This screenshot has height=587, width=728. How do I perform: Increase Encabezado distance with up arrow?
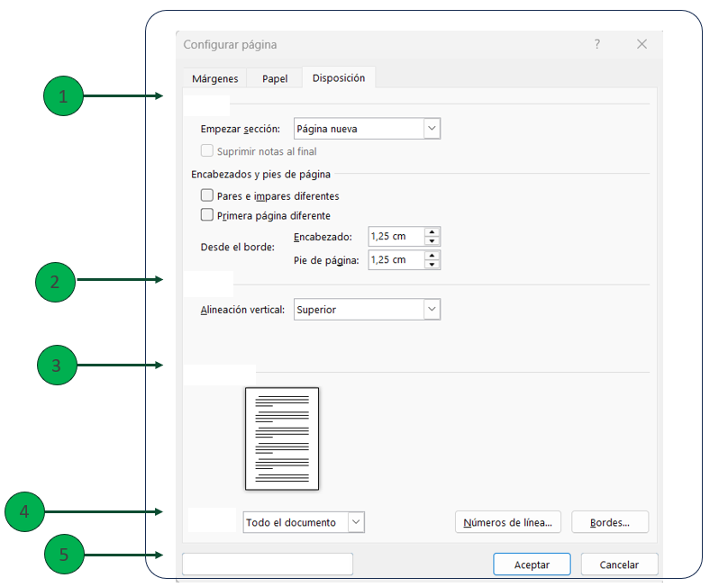[x=432, y=232]
